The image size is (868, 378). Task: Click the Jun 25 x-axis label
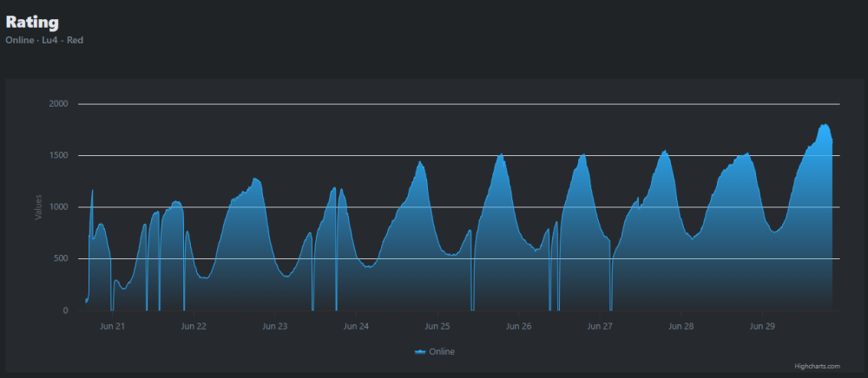437,327
